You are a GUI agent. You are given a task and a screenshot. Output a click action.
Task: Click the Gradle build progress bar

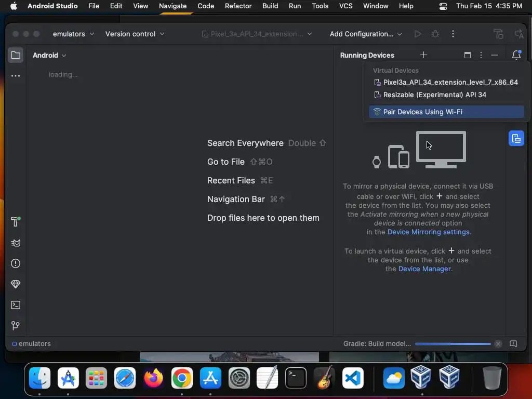pyautogui.click(x=453, y=344)
